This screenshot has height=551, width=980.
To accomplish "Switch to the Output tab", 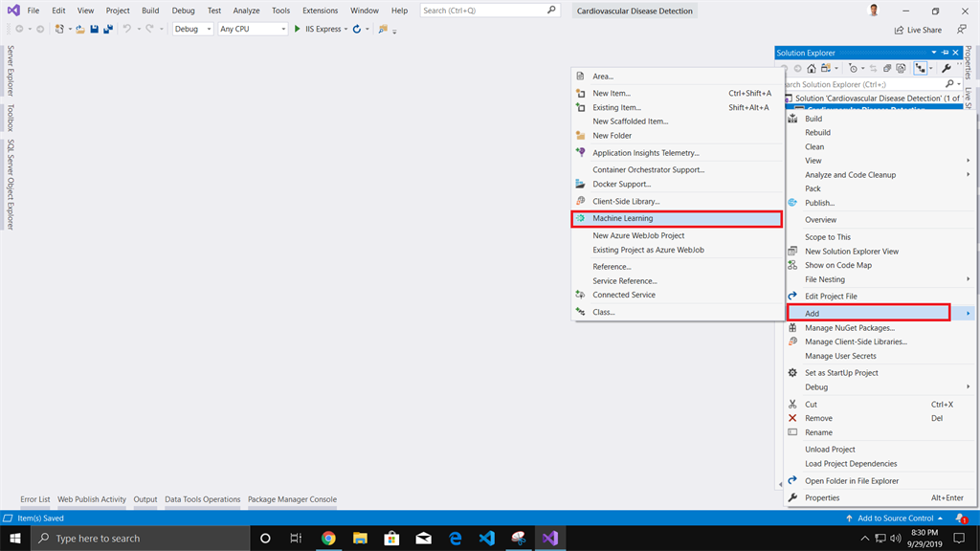I will 145,499.
